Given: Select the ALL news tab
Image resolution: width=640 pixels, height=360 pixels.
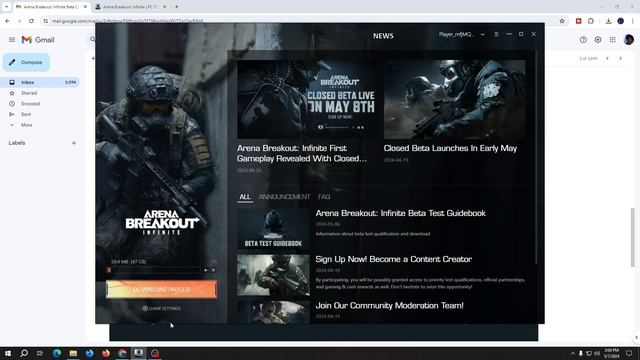Looking at the screenshot, I should (x=245, y=197).
